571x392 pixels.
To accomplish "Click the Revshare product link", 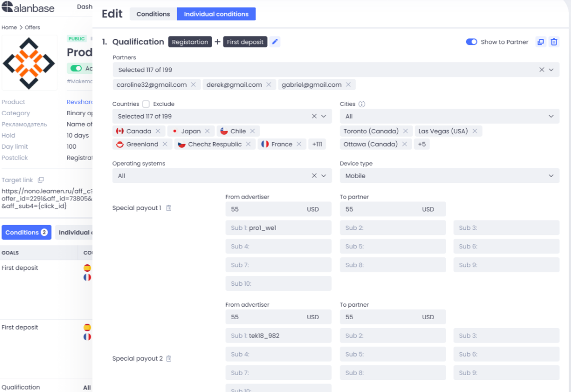I will 79,102.
